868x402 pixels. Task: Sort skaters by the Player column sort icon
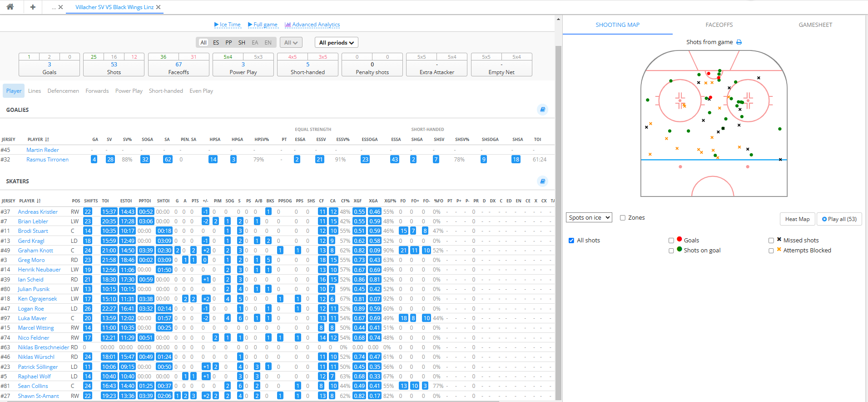(x=39, y=201)
